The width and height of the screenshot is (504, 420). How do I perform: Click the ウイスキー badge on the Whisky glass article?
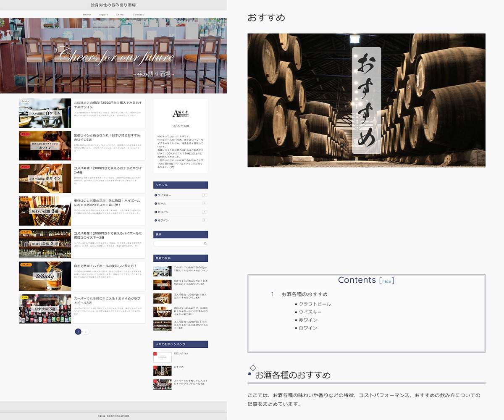coord(26,265)
